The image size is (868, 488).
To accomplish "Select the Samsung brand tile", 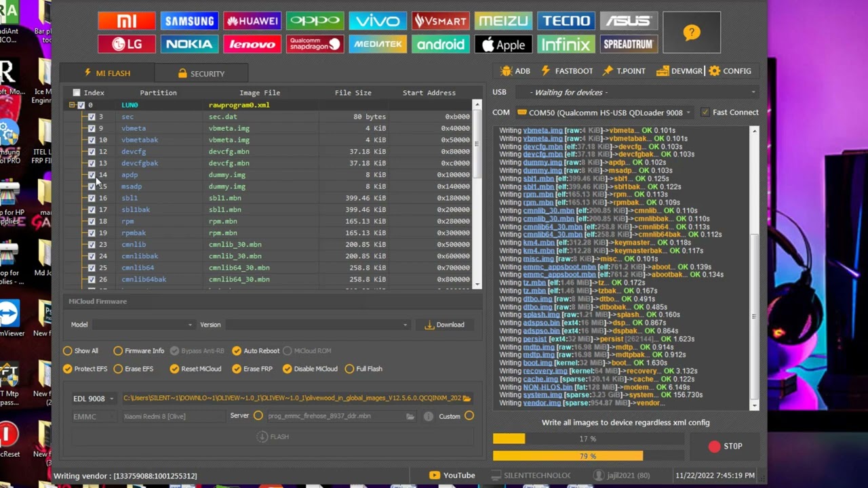I will click(189, 21).
